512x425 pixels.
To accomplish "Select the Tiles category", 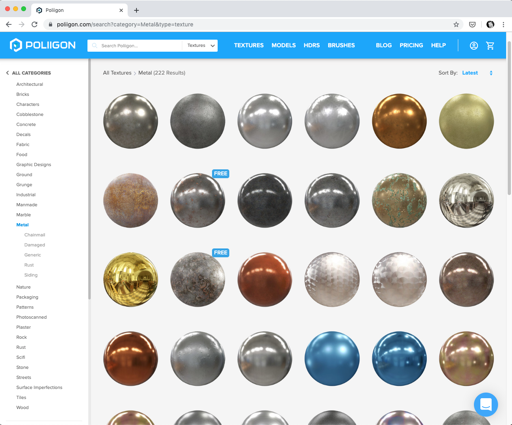I will [21, 397].
